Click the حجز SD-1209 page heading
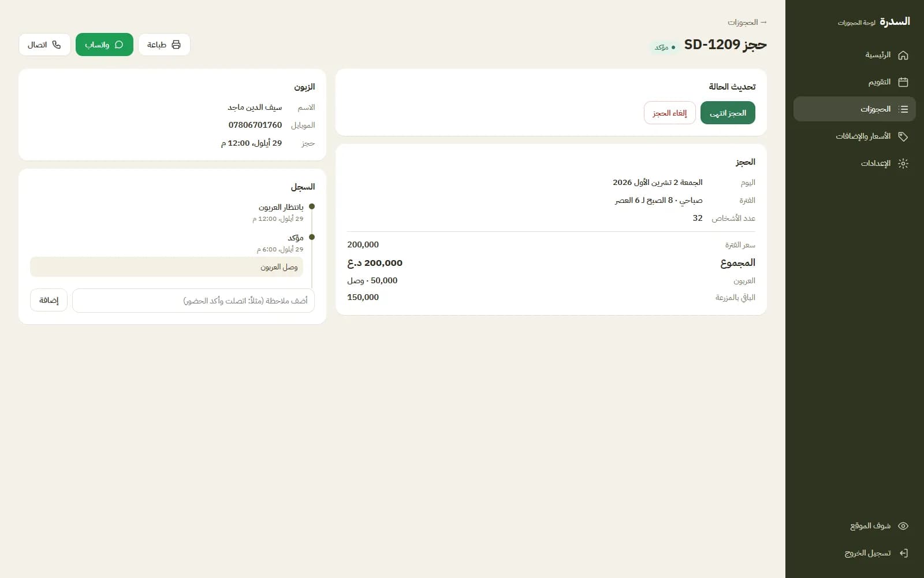 click(725, 45)
